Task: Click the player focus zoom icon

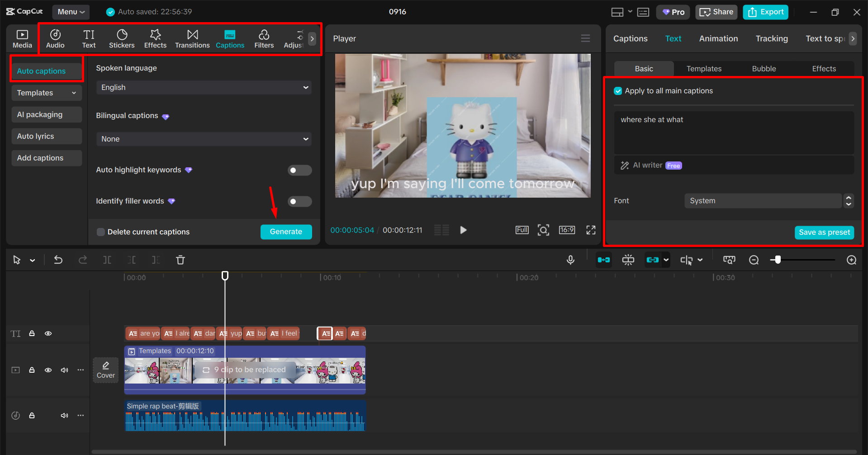Action: tap(543, 230)
